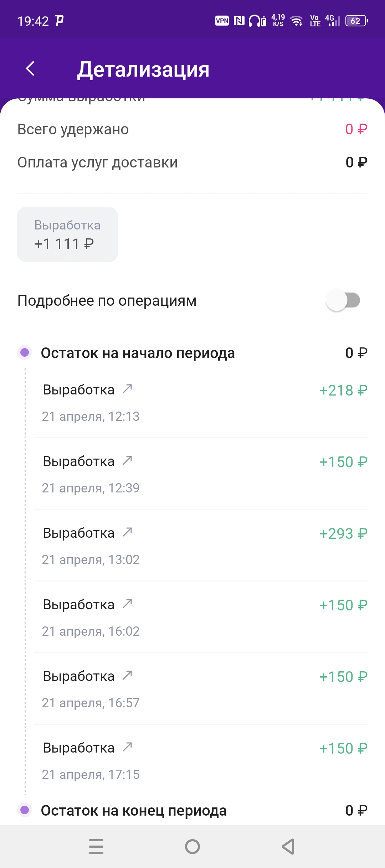This screenshot has height=868, width=385.
Task: Tap the Оплата услуг доставки row
Action: pos(192,162)
